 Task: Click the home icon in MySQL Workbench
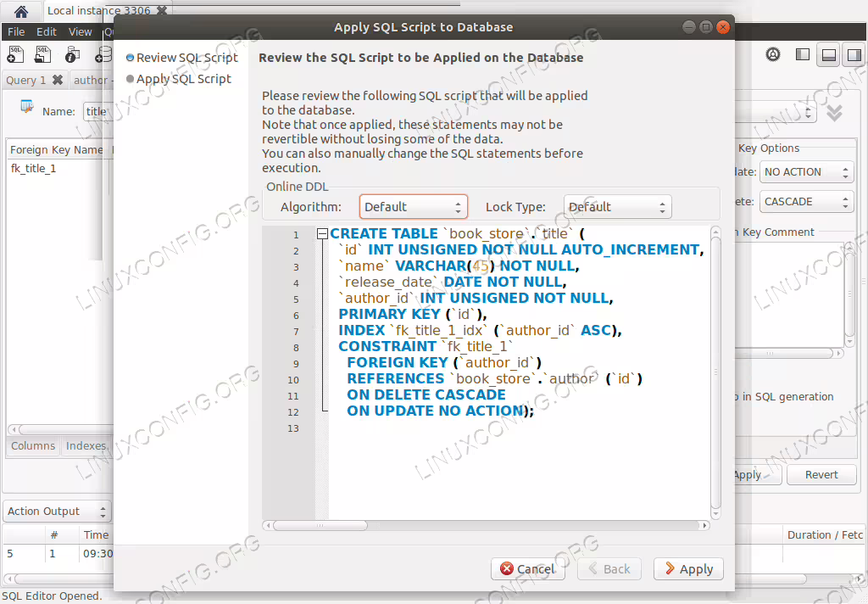pyautogui.click(x=21, y=11)
